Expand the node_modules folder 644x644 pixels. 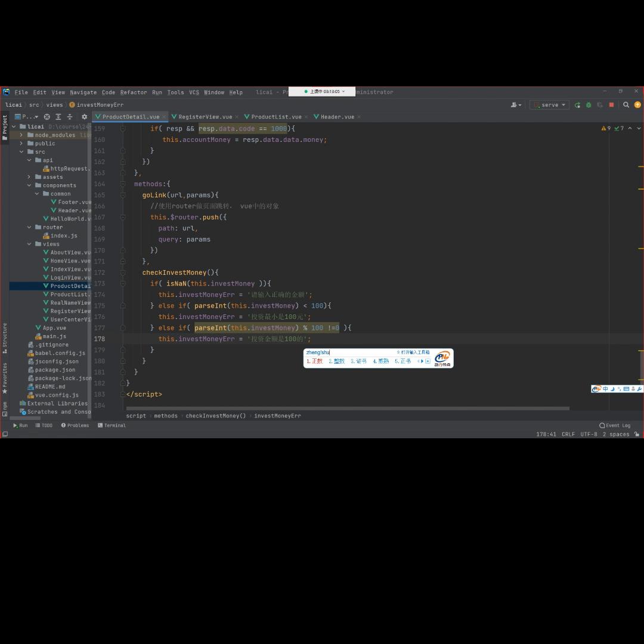click(21, 135)
